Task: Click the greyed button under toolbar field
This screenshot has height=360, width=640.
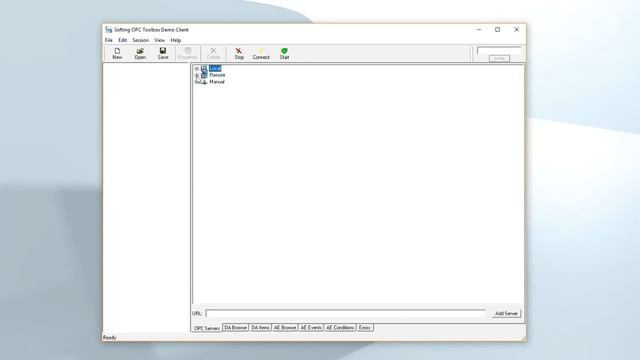Action: 499,58
